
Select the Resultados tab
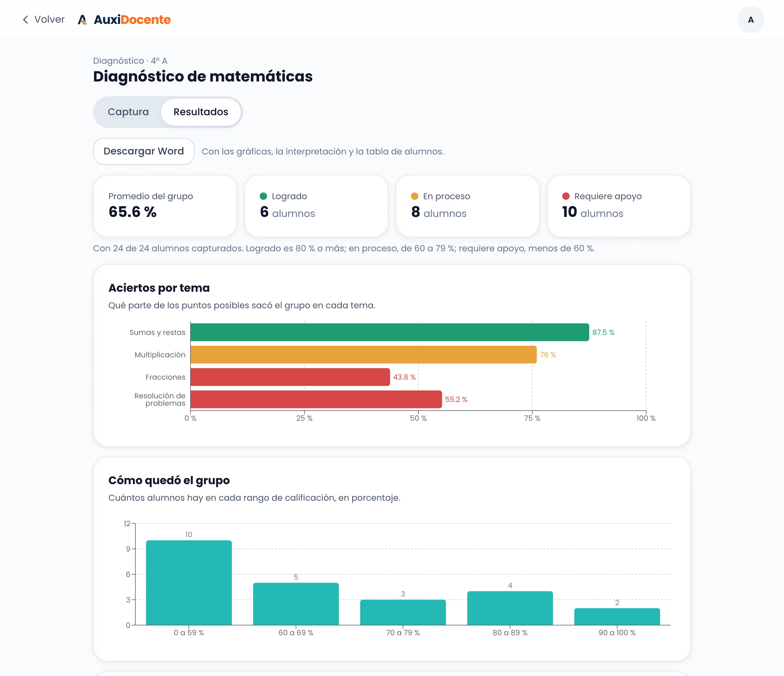click(x=201, y=112)
